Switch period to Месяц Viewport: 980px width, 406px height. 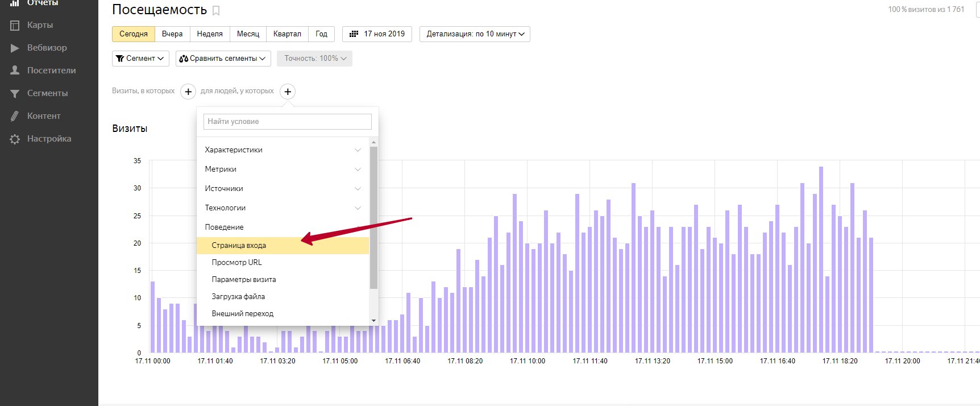248,34
